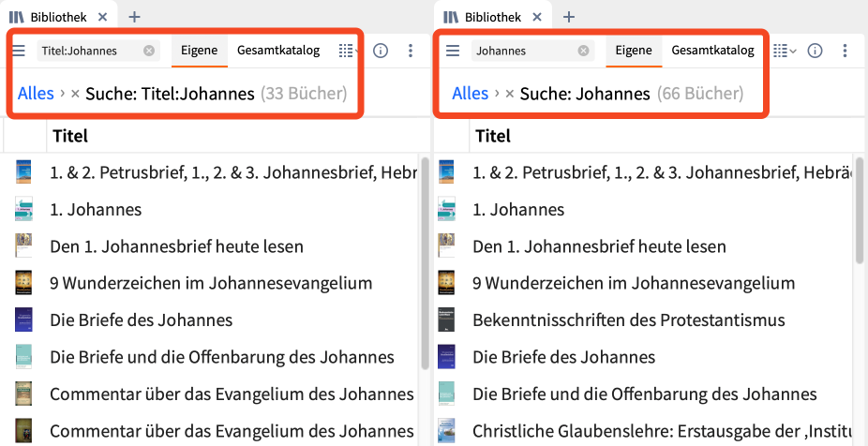Remove 'Suche: Titel:Johannes' filter breadcrumb
The image size is (868, 446).
75,94
